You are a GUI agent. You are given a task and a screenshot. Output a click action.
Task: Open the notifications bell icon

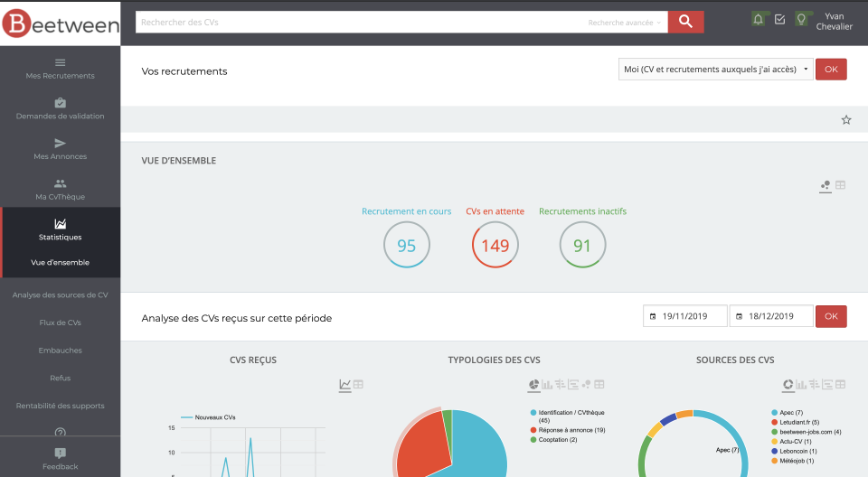pos(758,19)
